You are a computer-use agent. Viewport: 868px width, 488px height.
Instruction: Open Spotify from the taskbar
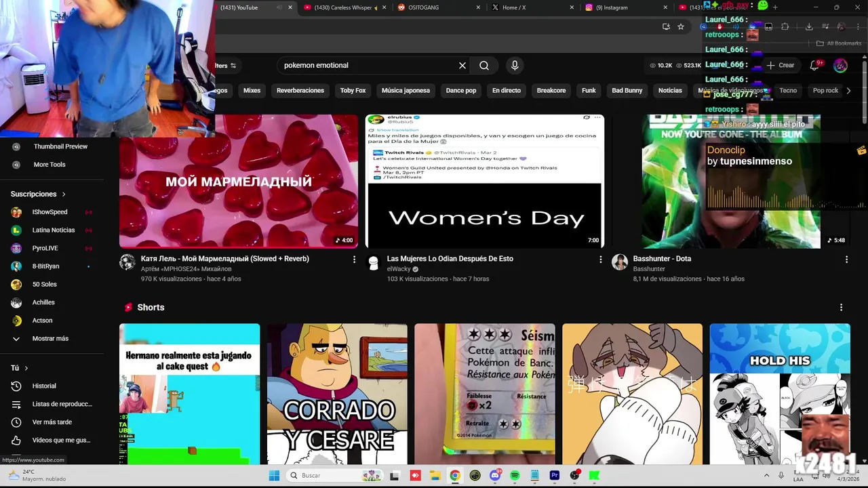(x=515, y=476)
